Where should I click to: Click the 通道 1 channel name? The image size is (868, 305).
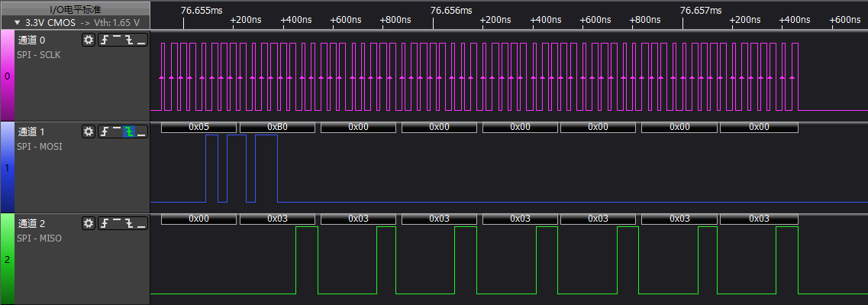(31, 131)
